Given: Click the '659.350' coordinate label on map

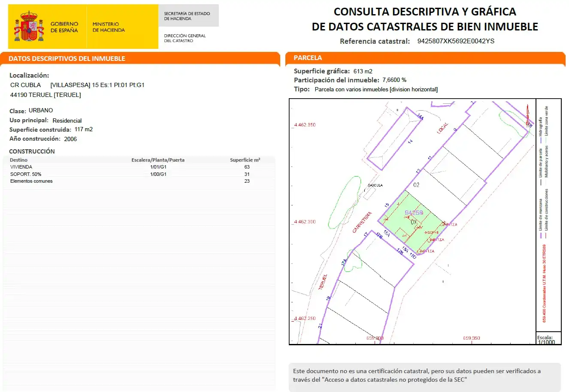Looking at the screenshot, I should [x=472, y=338].
